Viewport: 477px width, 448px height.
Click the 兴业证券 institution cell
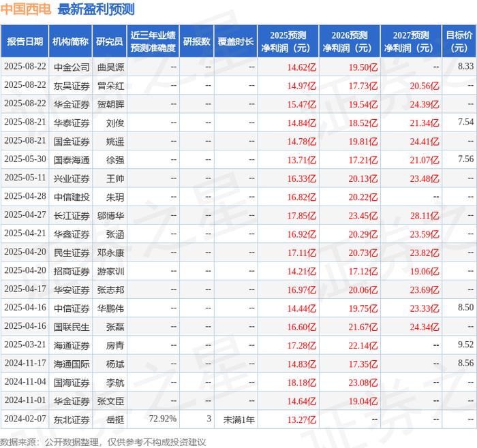pyautogui.click(x=72, y=178)
